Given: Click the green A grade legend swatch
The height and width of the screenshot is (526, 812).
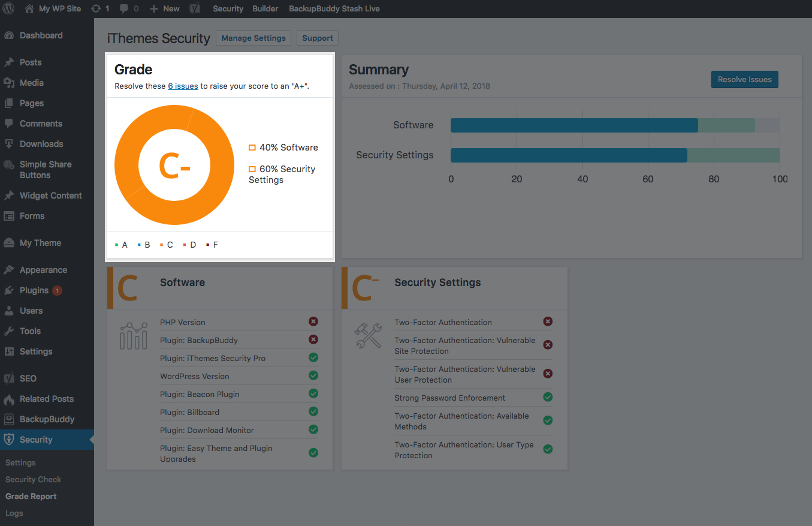Looking at the screenshot, I should click(x=116, y=245).
